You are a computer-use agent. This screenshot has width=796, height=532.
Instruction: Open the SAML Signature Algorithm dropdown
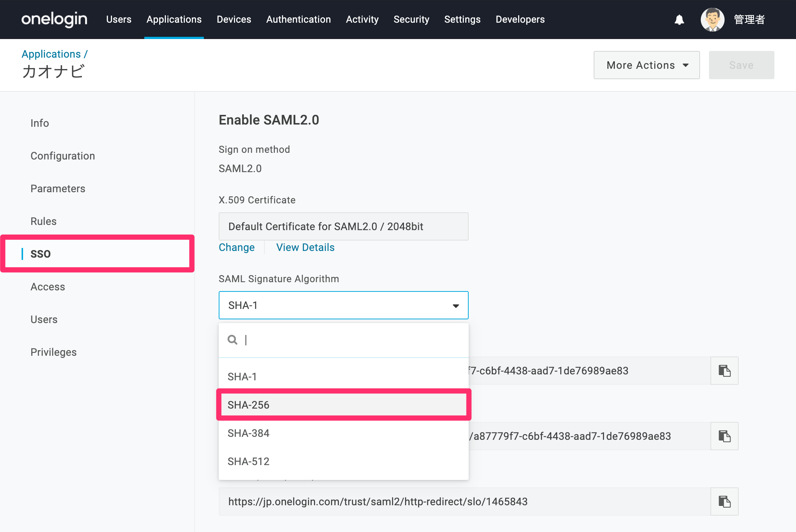pos(343,305)
